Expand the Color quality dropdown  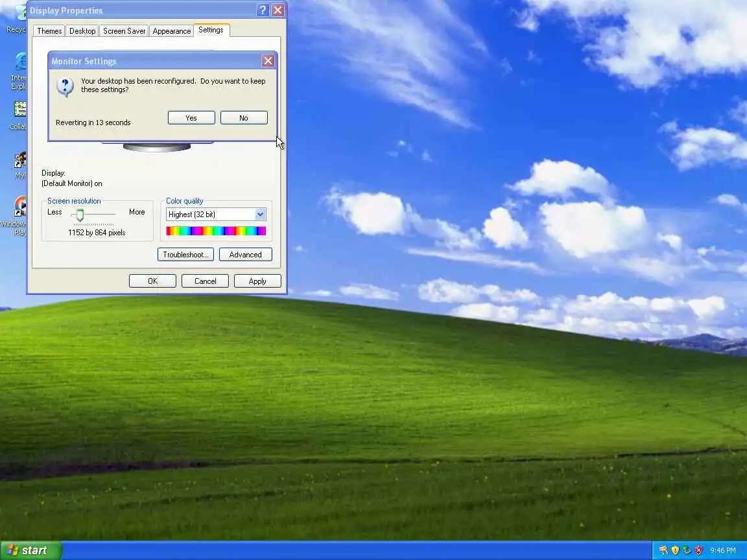click(x=260, y=215)
